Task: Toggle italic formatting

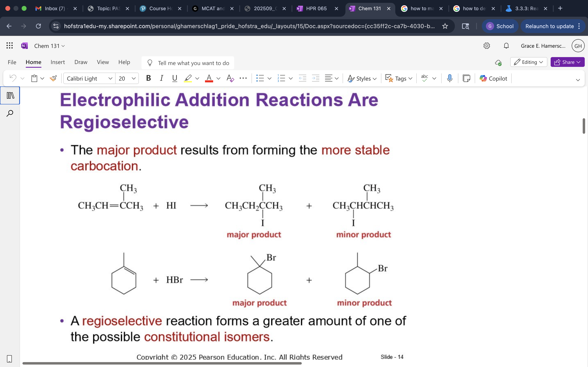Action: click(x=161, y=78)
